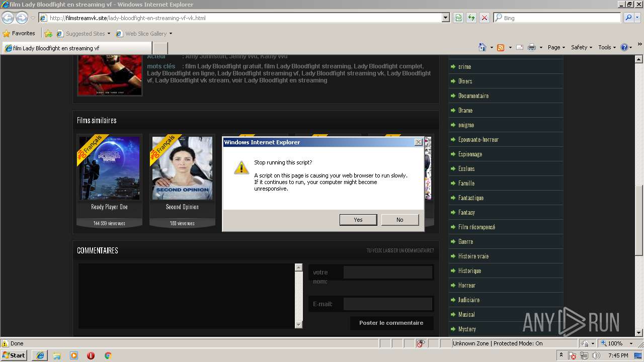Open the zoom level dropdown arrow

tap(631, 343)
